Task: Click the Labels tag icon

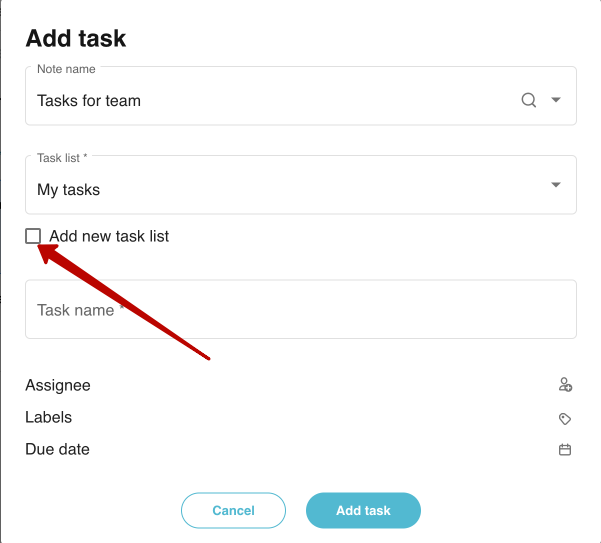Action: tap(565, 418)
